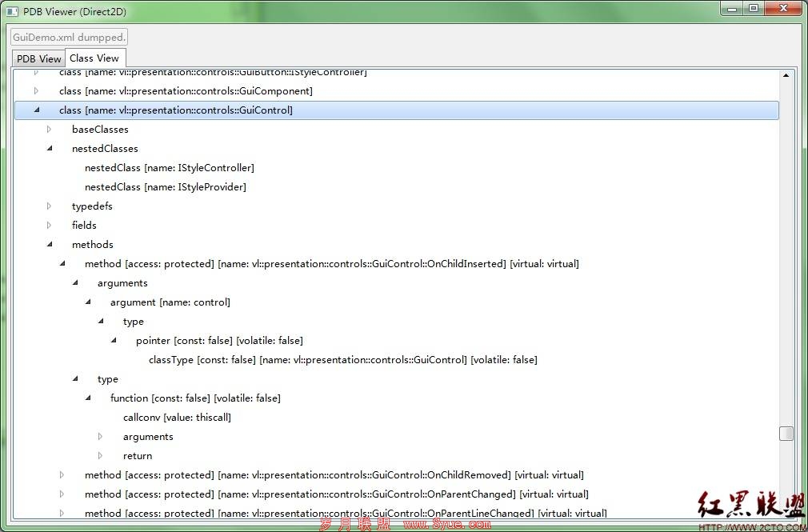Viewport: 808px width, 532px height.
Task: Expand the OnChildRemoved method arrow
Action: click(62, 474)
